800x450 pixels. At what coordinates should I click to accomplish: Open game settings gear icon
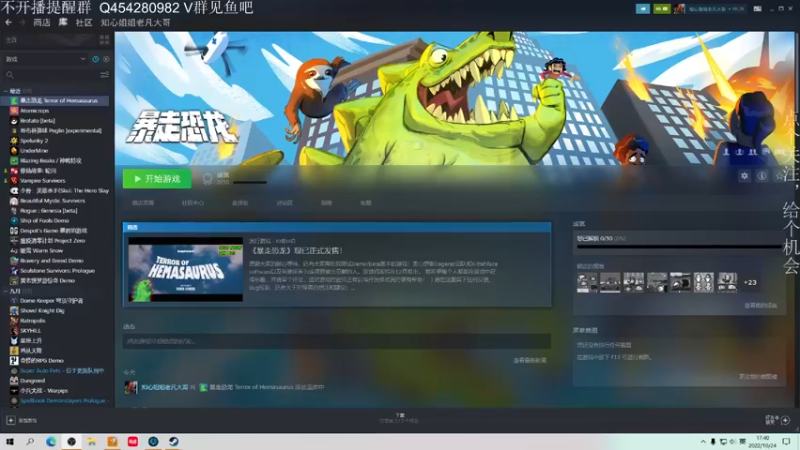point(744,176)
